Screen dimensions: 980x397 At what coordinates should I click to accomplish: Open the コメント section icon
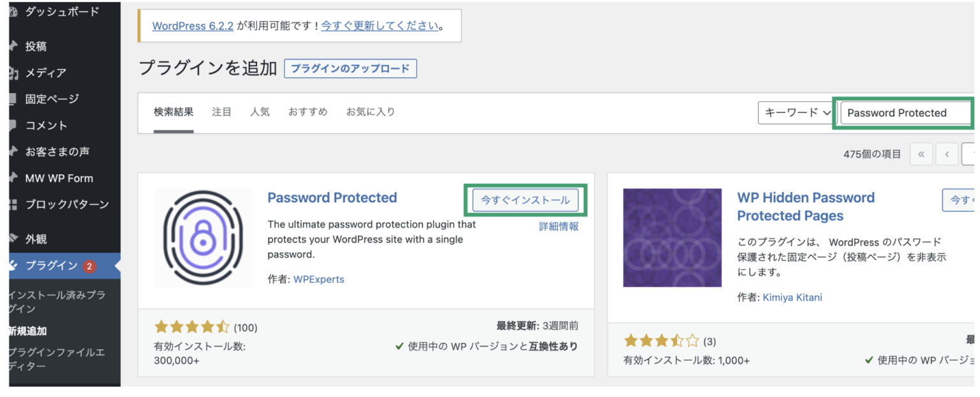coord(14,125)
